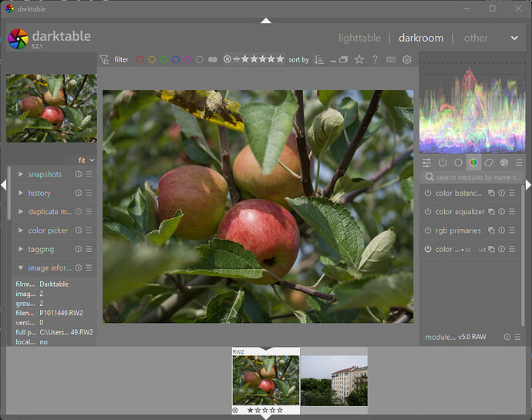The image size is (532, 420).
Task: Show active modules group (power icon)
Action: [443, 163]
